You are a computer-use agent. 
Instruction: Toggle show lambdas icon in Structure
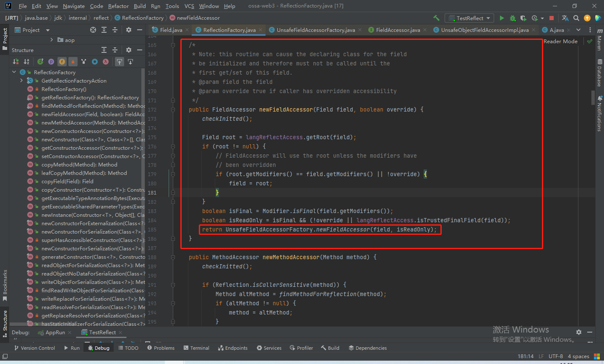(x=106, y=62)
